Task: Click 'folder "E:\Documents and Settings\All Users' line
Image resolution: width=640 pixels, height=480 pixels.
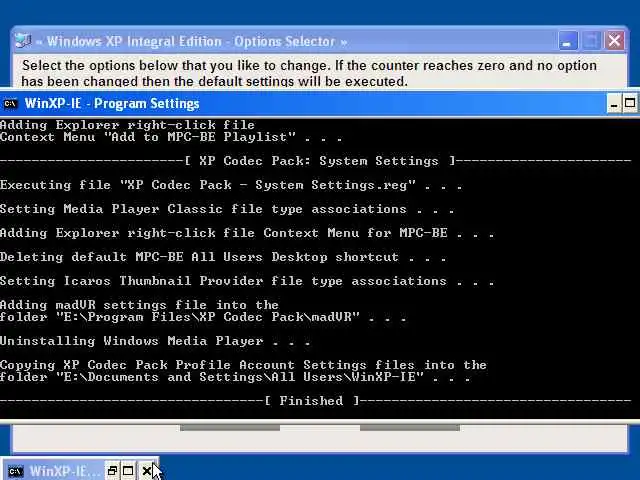Action: click(235, 377)
